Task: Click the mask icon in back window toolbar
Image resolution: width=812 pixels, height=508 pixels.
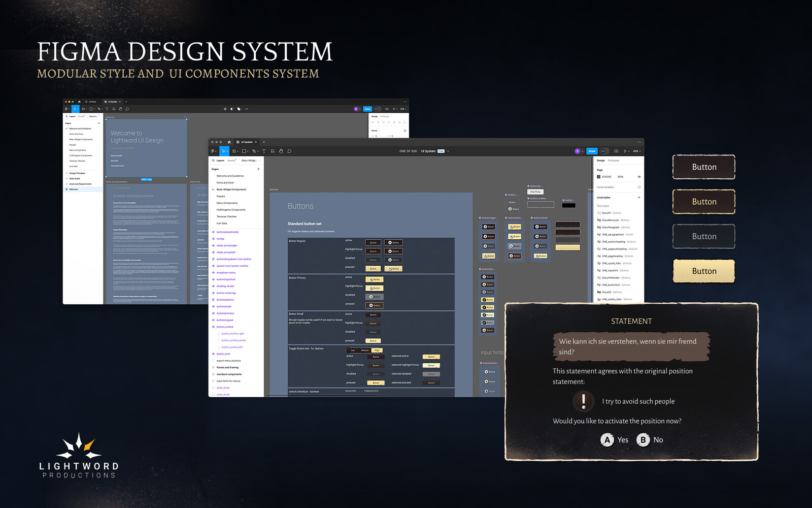Action: 232,109
